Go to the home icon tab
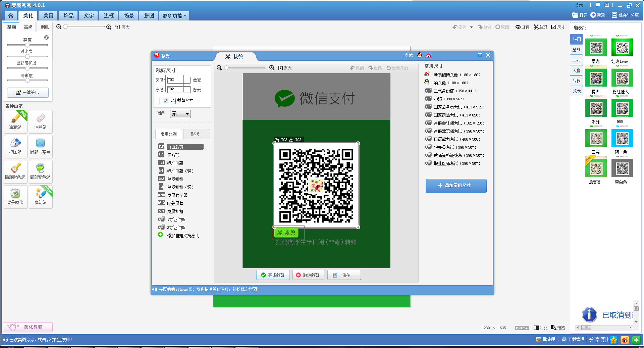The image size is (644, 348). click(x=11, y=15)
